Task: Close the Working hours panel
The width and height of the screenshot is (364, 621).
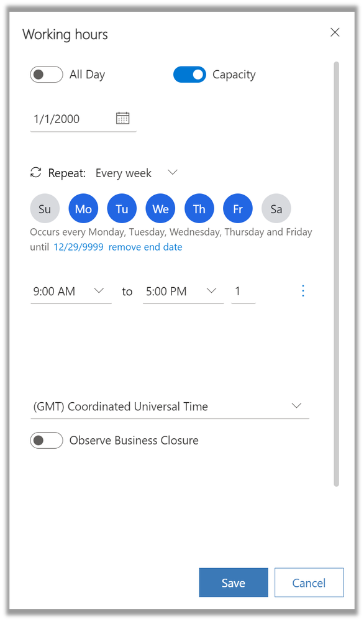Action: [x=335, y=32]
